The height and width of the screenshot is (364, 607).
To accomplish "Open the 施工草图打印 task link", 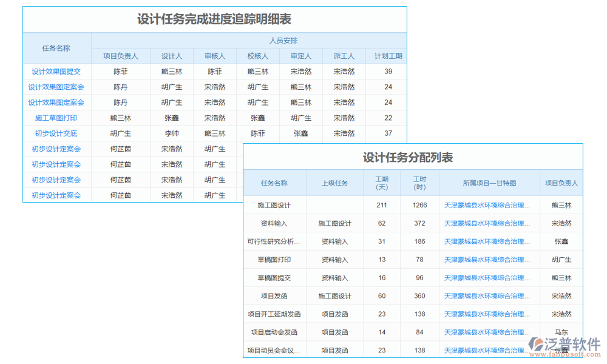I will click(x=55, y=118).
